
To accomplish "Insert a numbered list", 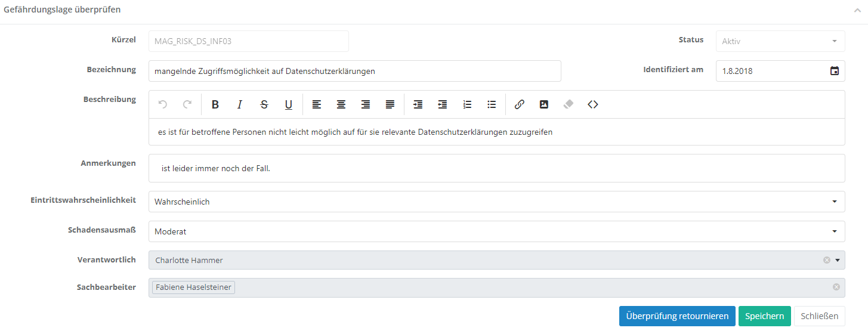I will pos(467,104).
